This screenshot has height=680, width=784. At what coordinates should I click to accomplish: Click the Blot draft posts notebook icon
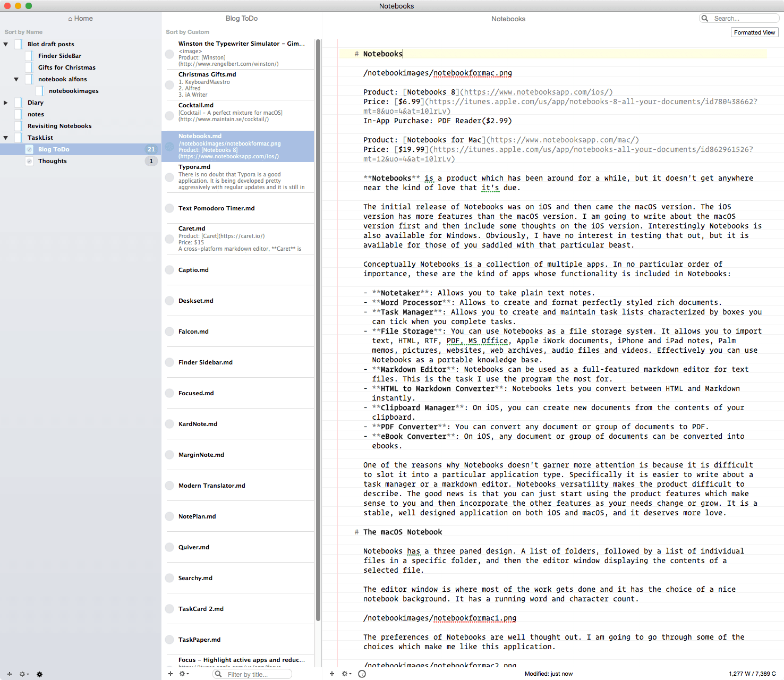click(18, 44)
